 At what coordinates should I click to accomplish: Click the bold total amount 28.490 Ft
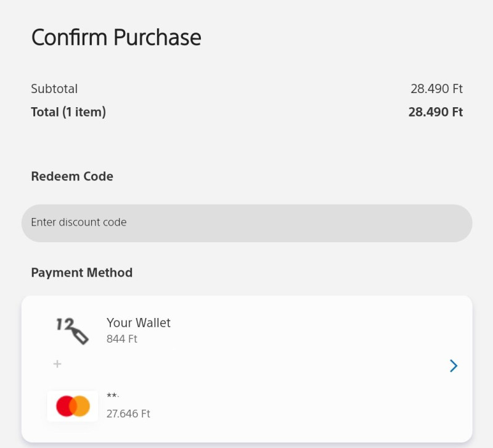pyautogui.click(x=435, y=112)
